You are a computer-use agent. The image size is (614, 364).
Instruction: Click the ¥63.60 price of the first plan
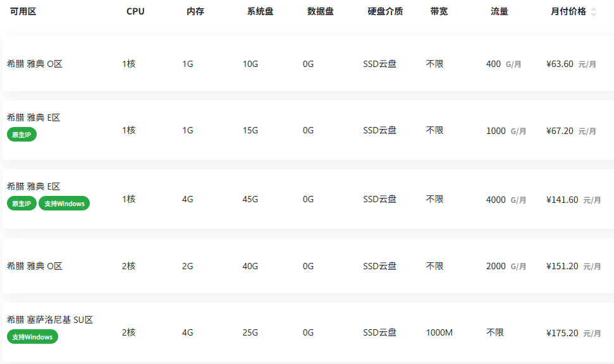point(560,64)
